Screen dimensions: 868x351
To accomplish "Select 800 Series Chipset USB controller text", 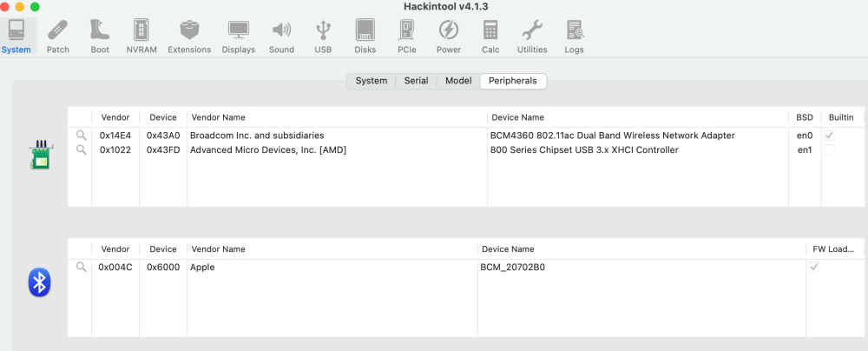I will 584,149.
